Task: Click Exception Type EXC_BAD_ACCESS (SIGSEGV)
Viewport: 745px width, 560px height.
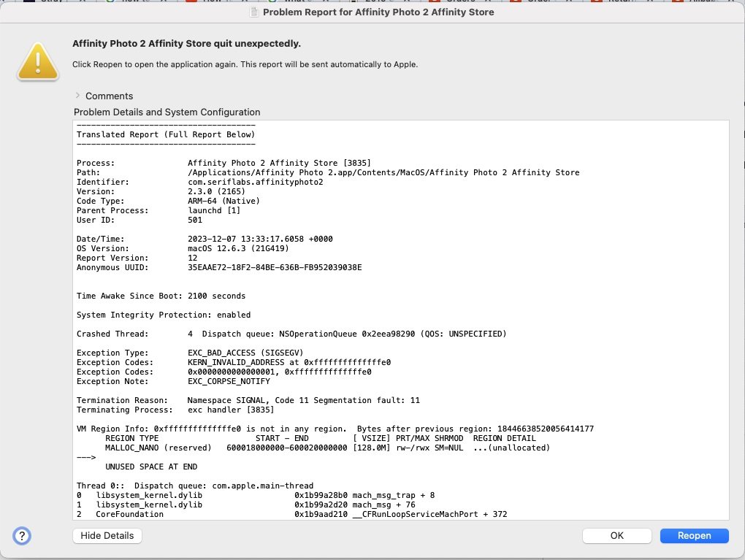Action: tap(190, 353)
